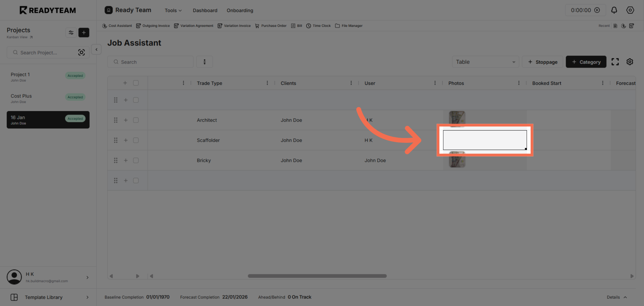
Task: Check the checkbox on the Scaffolder row
Action: click(x=136, y=140)
